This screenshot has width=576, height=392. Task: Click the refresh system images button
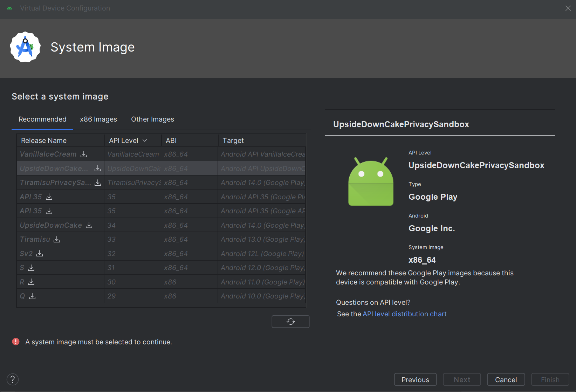coord(290,322)
